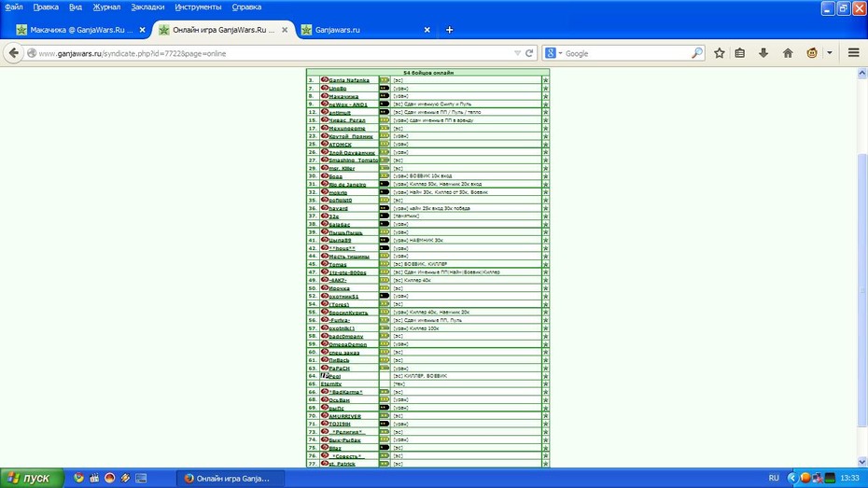Click the '54 бойцов онлайн' table header
868x488 pixels.
coord(427,73)
